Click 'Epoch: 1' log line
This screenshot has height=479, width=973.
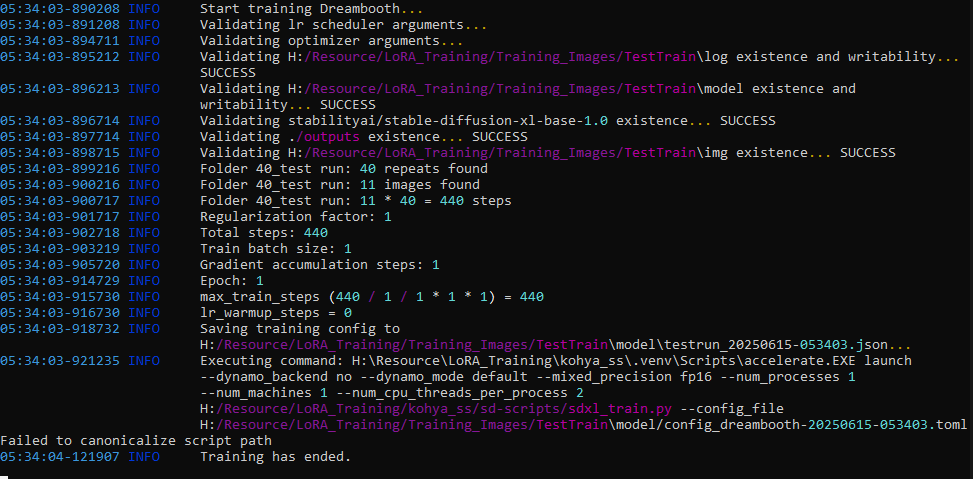pyautogui.click(x=231, y=280)
